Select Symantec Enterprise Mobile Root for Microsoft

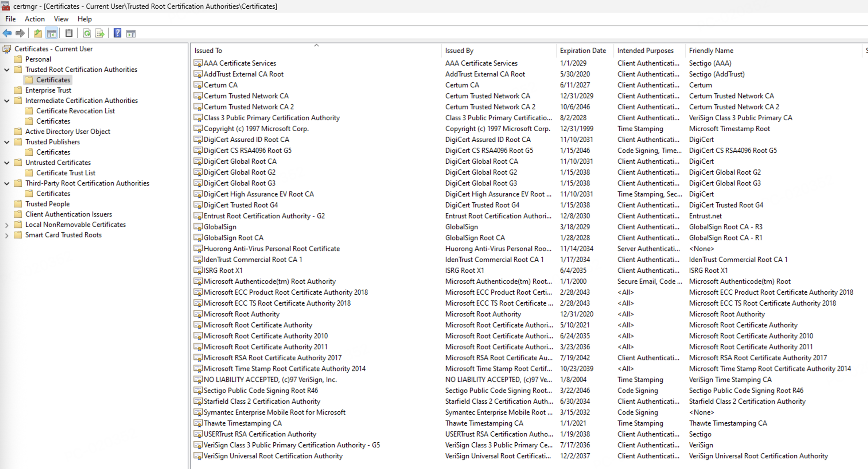(x=275, y=412)
